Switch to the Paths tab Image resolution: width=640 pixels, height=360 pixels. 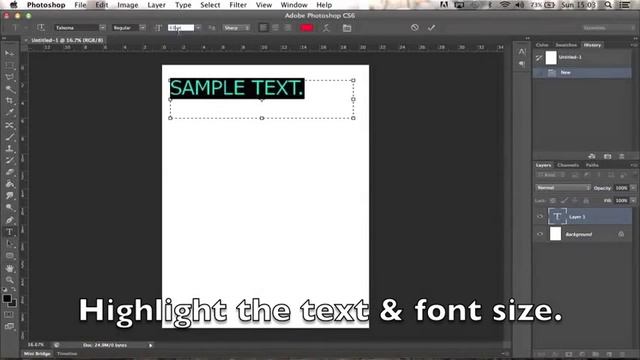(592, 165)
